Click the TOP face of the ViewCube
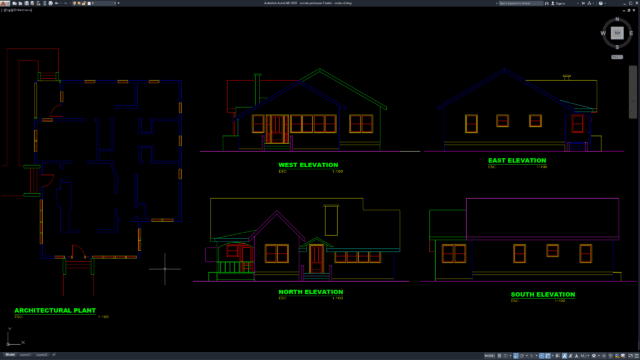 pyautogui.click(x=617, y=33)
